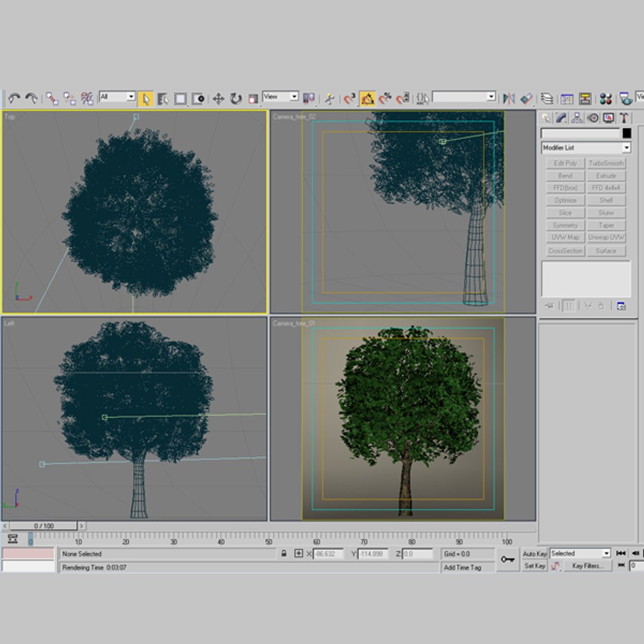Click the Set Keys large key button
This screenshot has width=644, height=644.
pyautogui.click(x=507, y=559)
